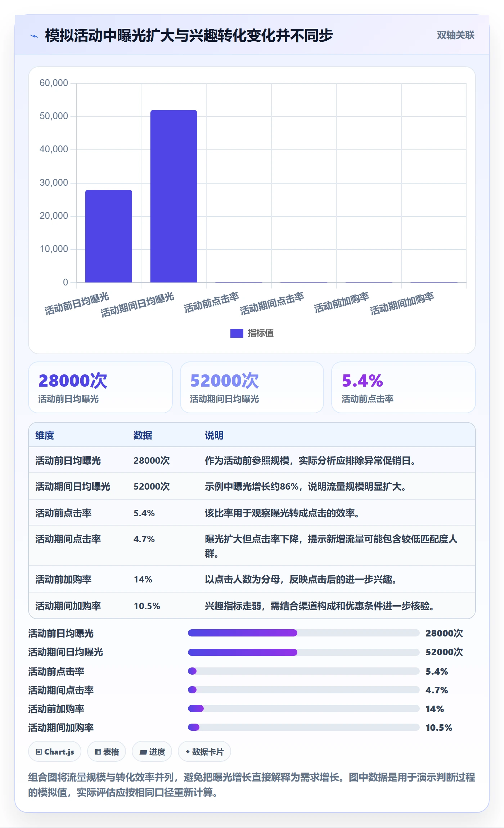The width and height of the screenshot is (504, 828).
Task: Click the bar icon in 进度 chip
Action: tap(143, 752)
